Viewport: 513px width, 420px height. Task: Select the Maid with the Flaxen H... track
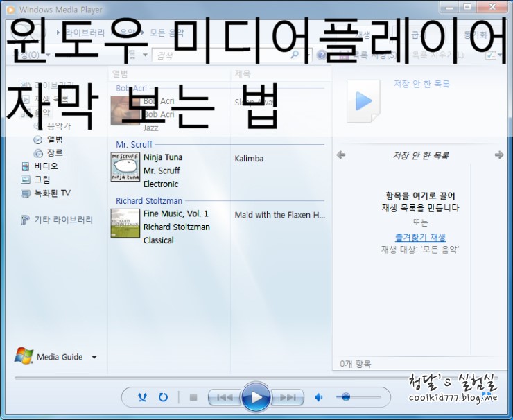pos(280,215)
